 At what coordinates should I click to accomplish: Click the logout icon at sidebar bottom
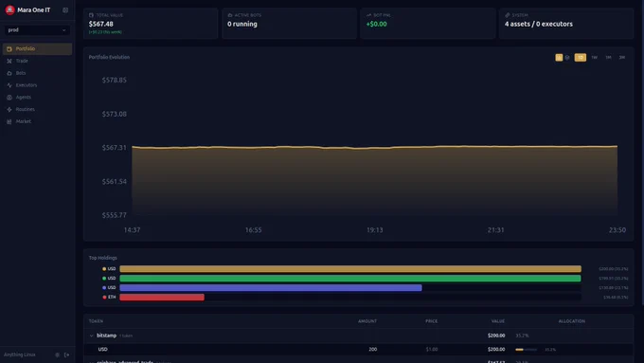point(66,354)
